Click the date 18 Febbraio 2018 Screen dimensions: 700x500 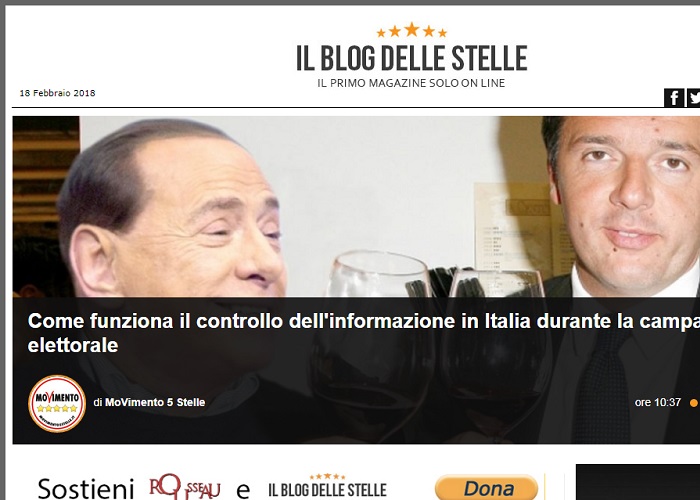57,93
